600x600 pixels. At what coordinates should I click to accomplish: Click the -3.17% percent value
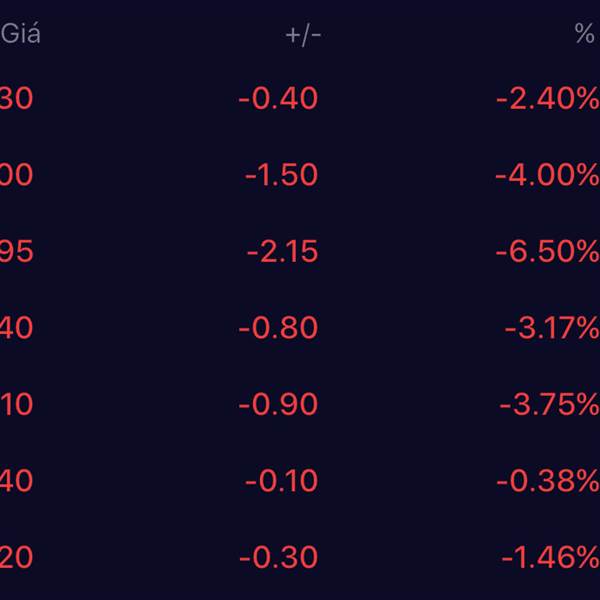pos(549,328)
